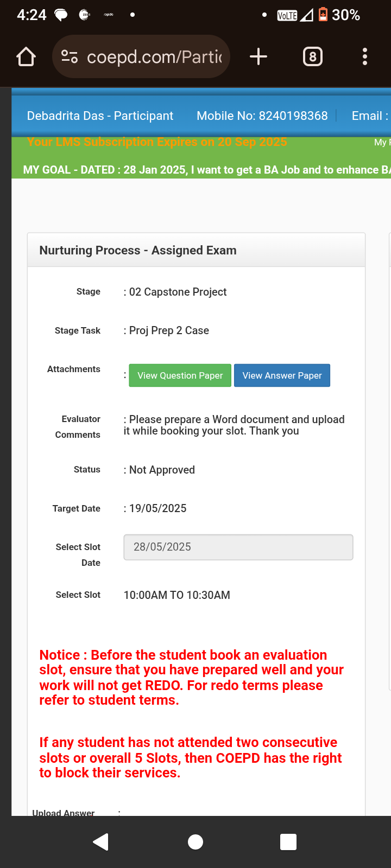Image resolution: width=391 pixels, height=868 pixels.
Task: Open the tab switcher showing 8 tabs
Action: tap(312, 56)
